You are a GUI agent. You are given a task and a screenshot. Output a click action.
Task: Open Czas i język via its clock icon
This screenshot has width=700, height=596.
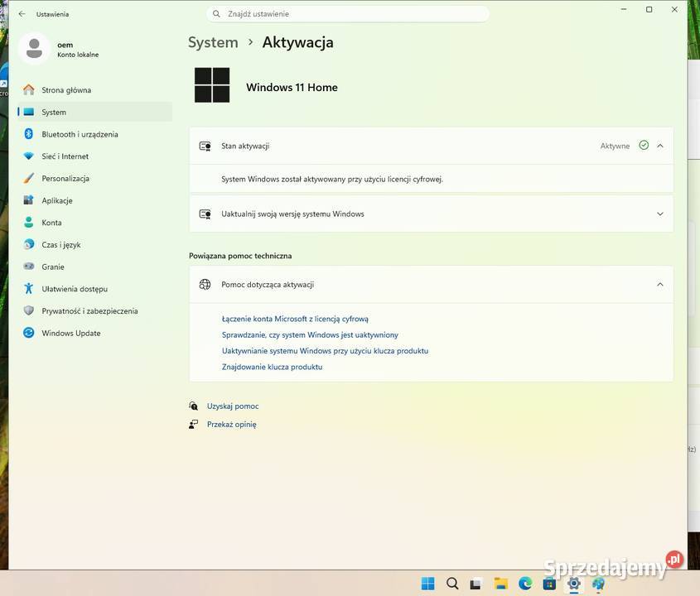click(x=28, y=244)
